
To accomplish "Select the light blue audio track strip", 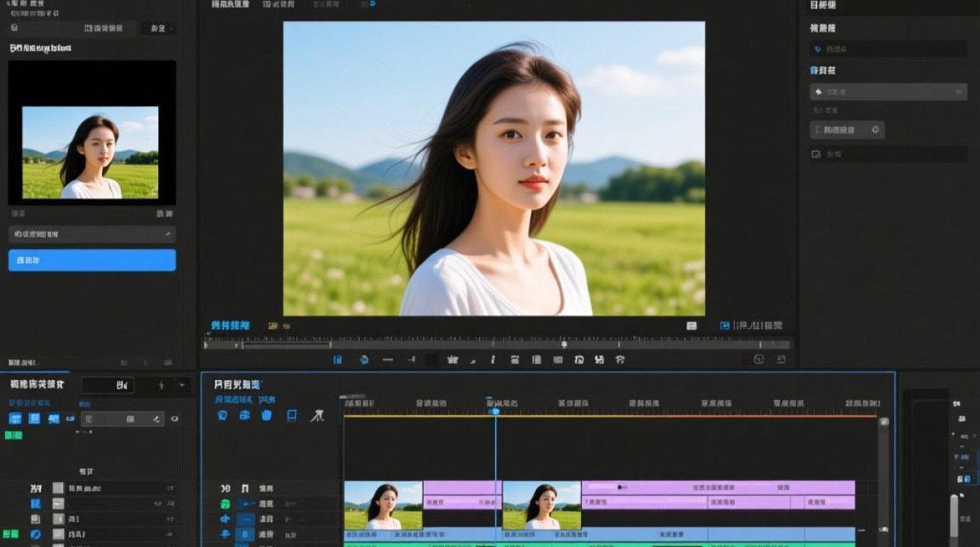I will point(599,535).
